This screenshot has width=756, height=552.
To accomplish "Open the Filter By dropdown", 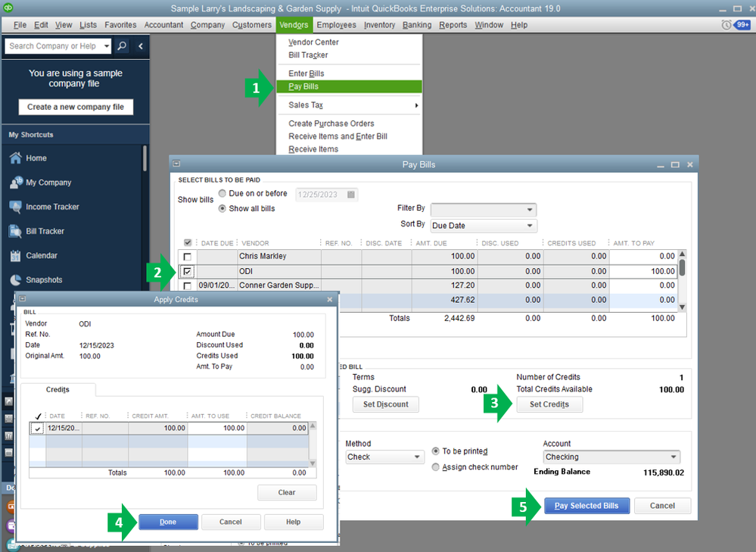I will (x=484, y=210).
